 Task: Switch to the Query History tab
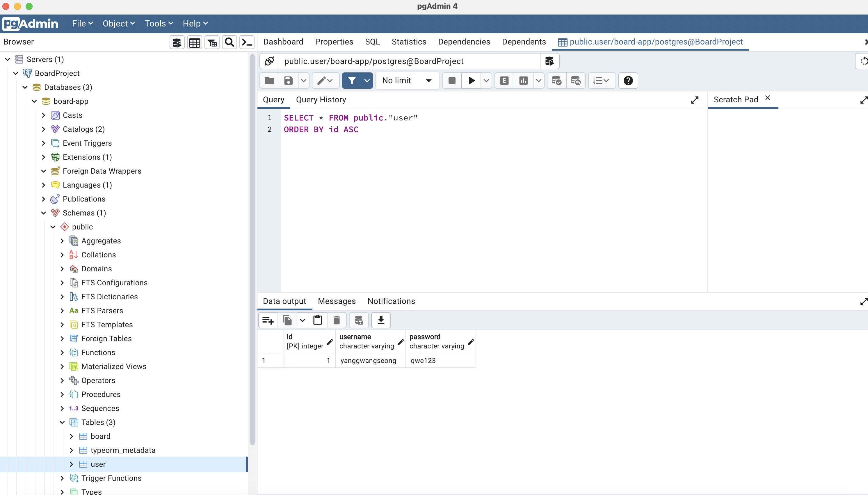(321, 100)
